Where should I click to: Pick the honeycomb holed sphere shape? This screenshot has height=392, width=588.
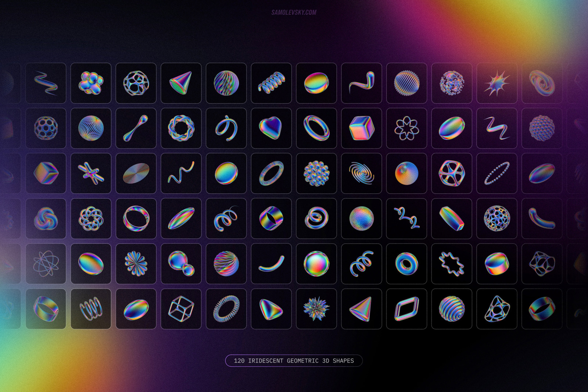tap(46, 128)
